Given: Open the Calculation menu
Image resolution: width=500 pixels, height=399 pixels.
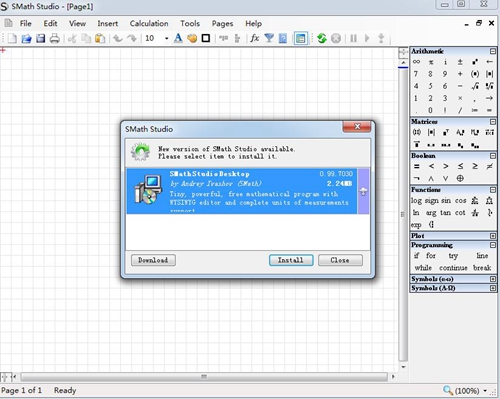Looking at the screenshot, I should click(x=149, y=24).
